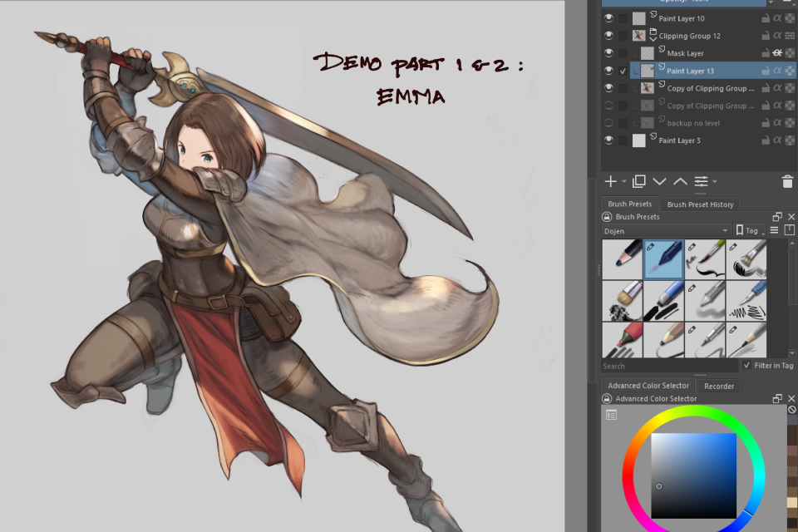Viewport: 798px width, 532px height.
Task: Select the dark pencil brush preset
Action: (623, 259)
